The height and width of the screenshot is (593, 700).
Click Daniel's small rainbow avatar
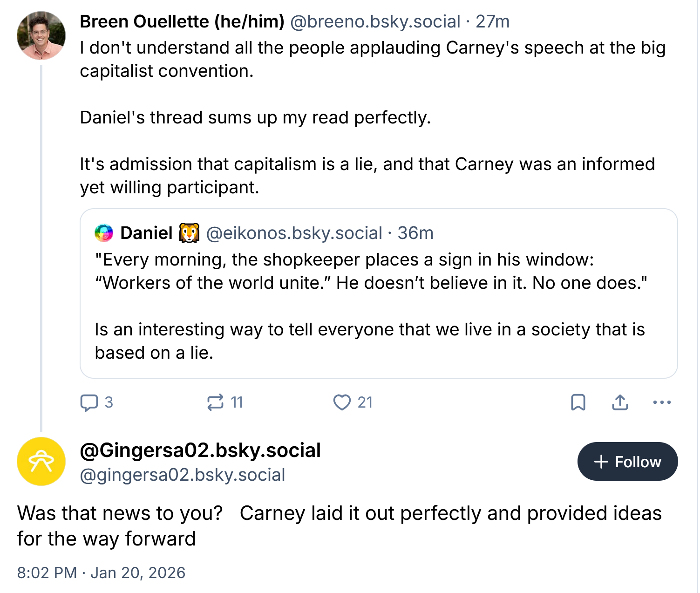pyautogui.click(x=104, y=233)
